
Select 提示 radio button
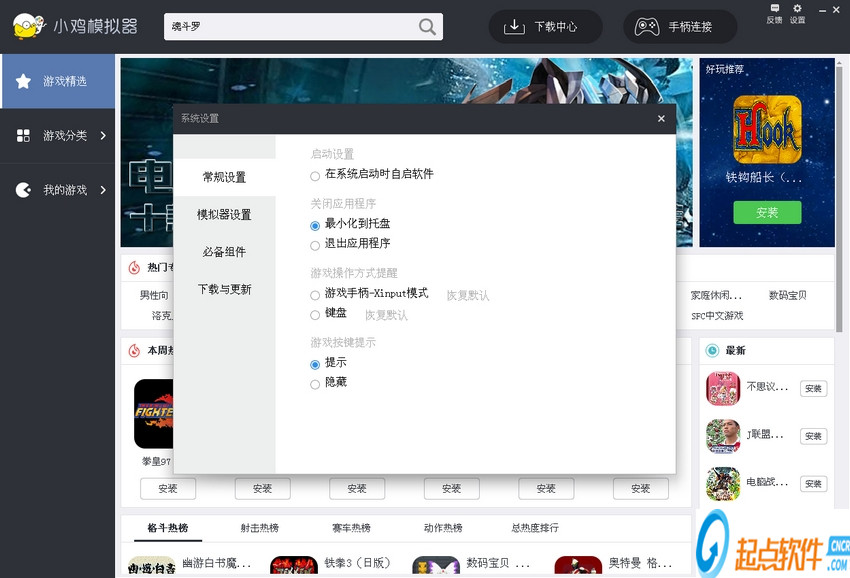tap(315, 364)
